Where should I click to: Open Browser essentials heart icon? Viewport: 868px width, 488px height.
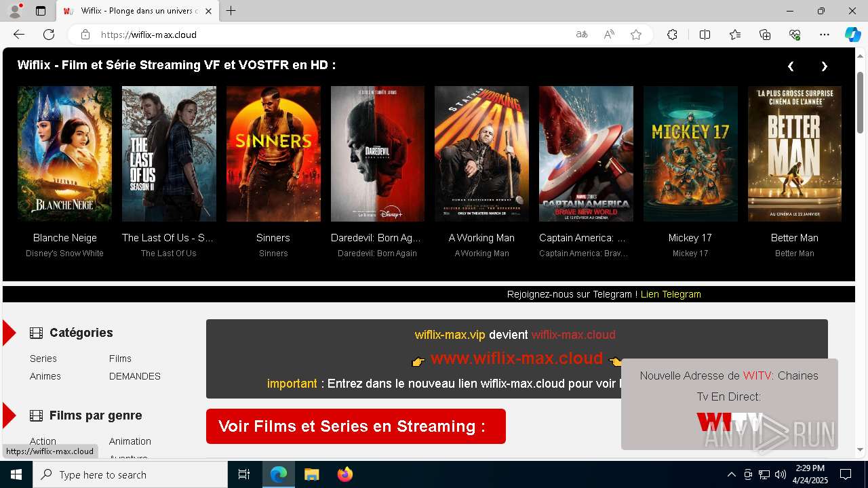click(x=795, y=35)
